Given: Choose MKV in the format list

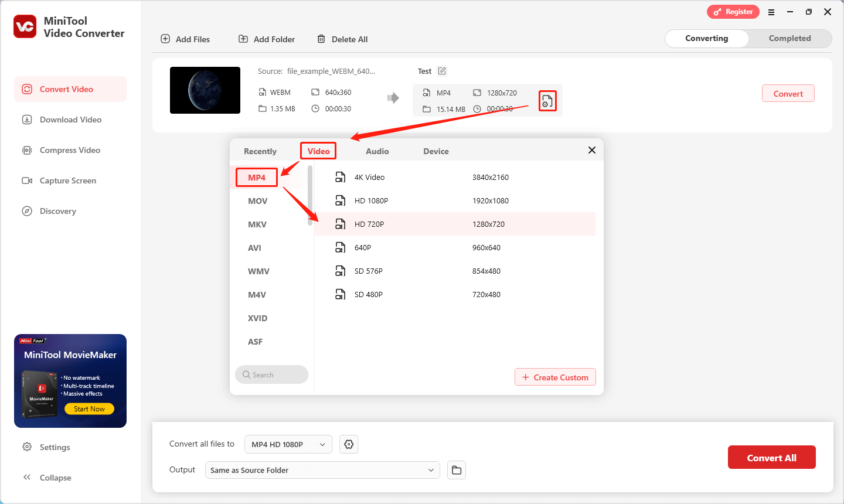Looking at the screenshot, I should click(257, 224).
